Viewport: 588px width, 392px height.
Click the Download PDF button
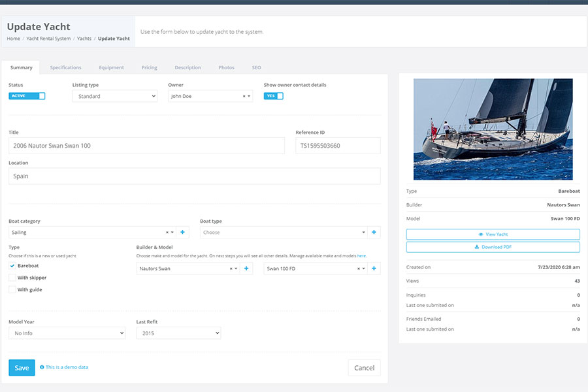(x=493, y=247)
